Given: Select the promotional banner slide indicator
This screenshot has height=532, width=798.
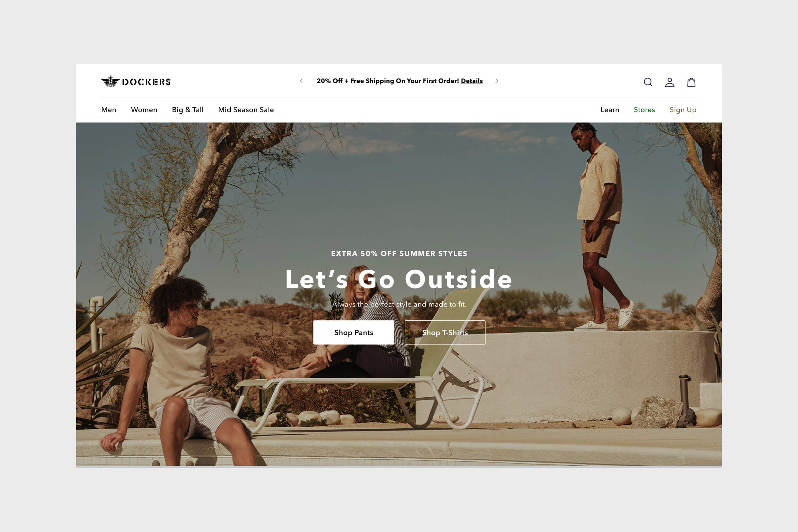Looking at the screenshot, I should point(496,81).
